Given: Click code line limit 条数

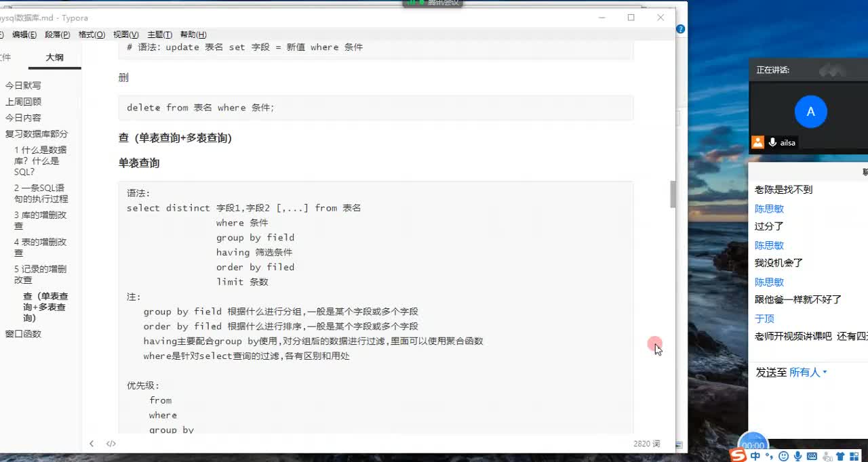Looking at the screenshot, I should coord(243,282).
